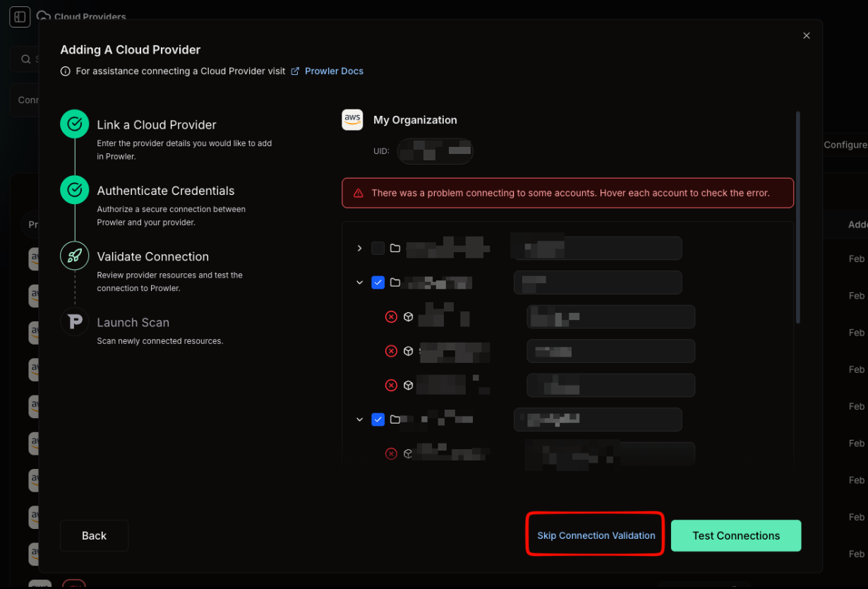The image size is (868, 589).
Task: Click the folder icon of the first organizational unit
Action: point(394,248)
